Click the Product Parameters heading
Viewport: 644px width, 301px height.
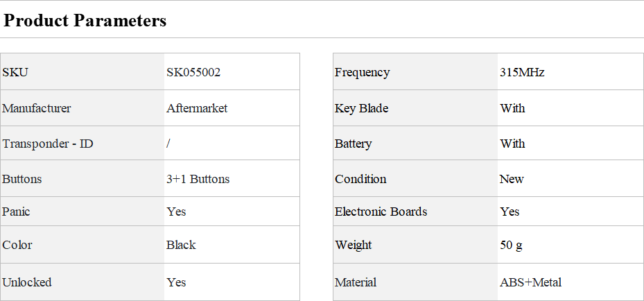85,20
